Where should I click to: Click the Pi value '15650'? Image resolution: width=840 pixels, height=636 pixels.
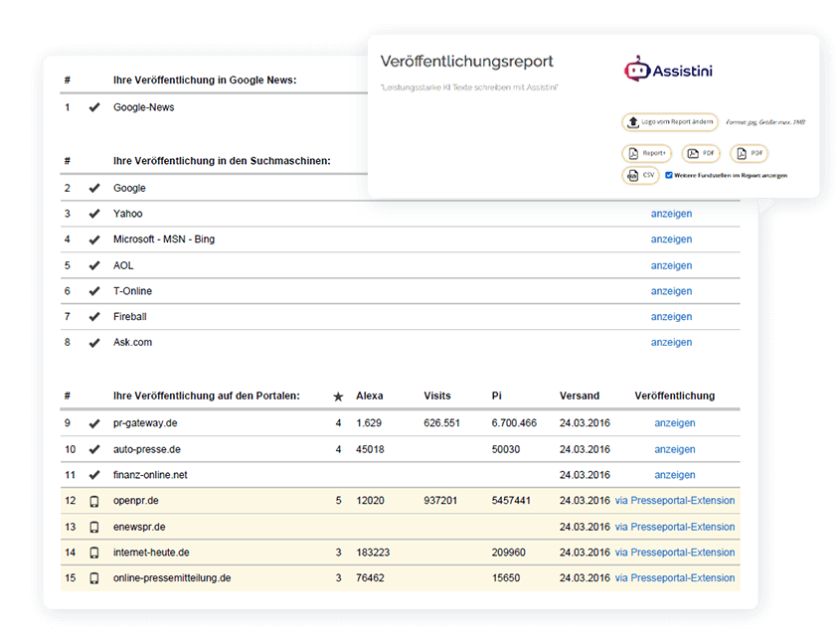[x=506, y=578]
